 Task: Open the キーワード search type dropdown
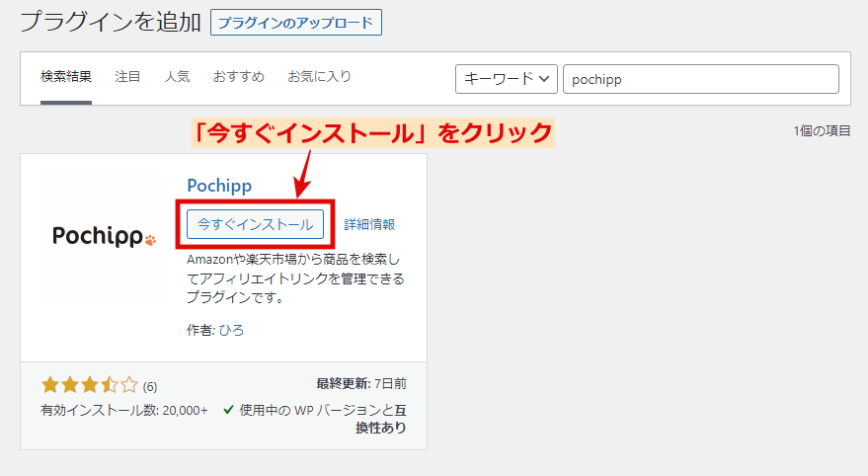[x=506, y=79]
